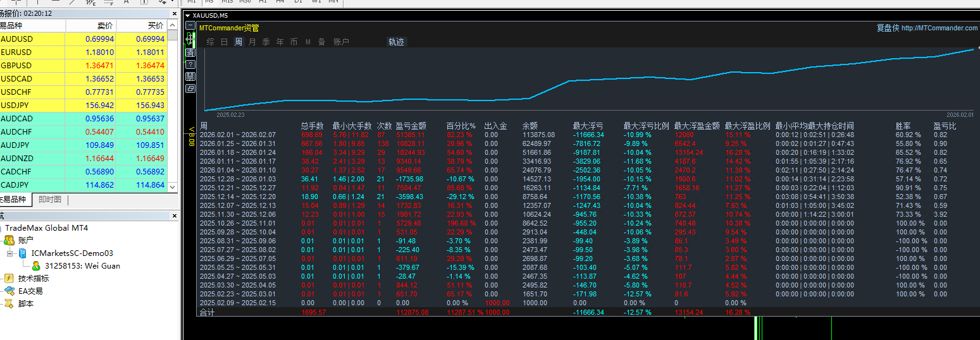980x340 pixels.
Task: Select the EURUSD row in market watch
Action: pos(83,52)
